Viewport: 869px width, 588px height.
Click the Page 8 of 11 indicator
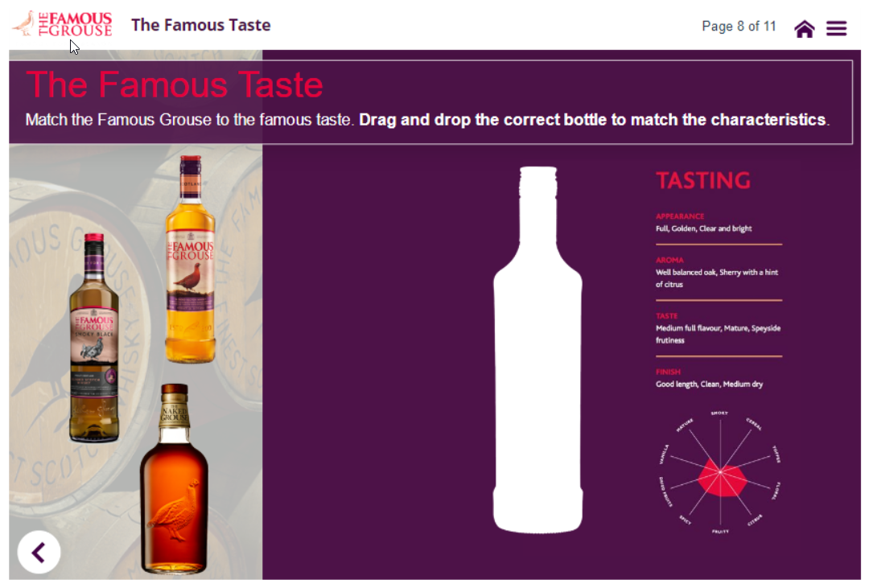[x=739, y=27]
